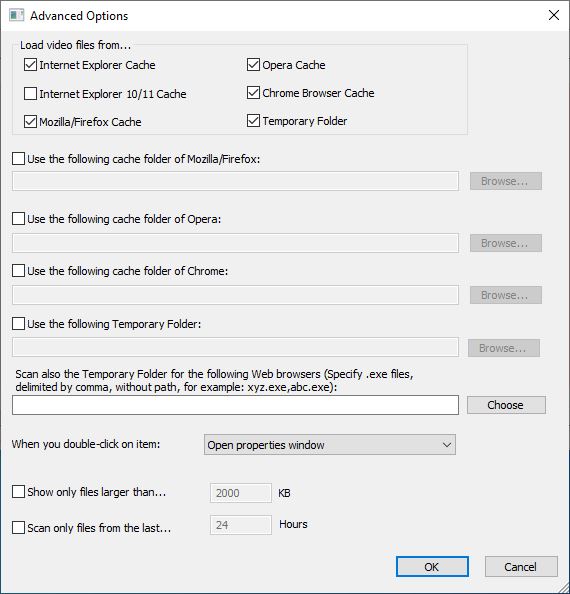Image resolution: width=570 pixels, height=594 pixels.
Task: Uncheck Internet Explorer Cache checkbox
Action: 30,65
